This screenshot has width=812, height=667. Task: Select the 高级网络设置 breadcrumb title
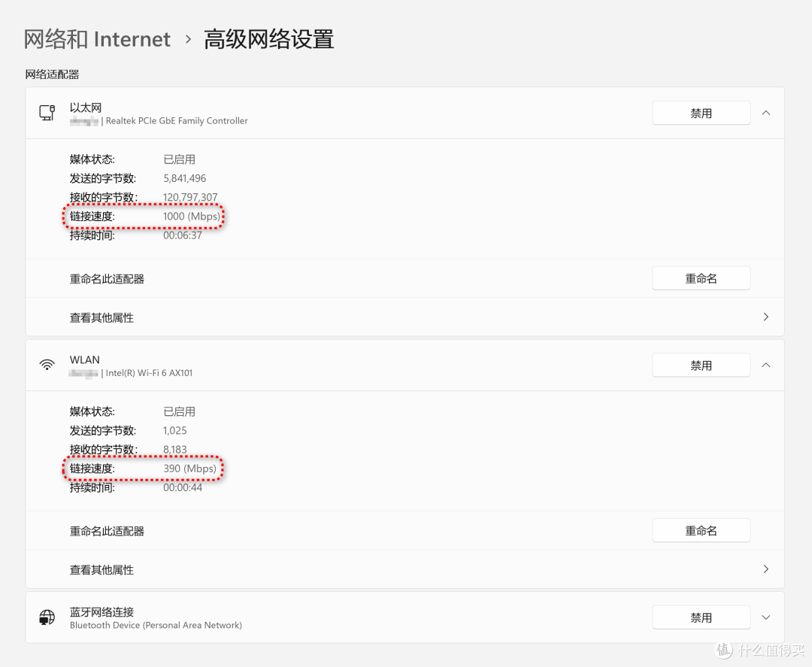point(268,39)
